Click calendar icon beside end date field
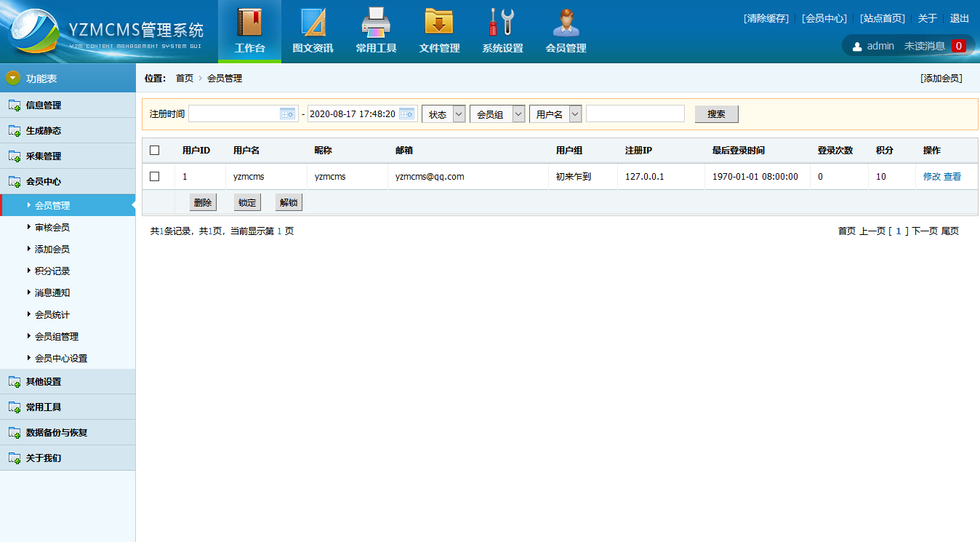 [x=407, y=113]
